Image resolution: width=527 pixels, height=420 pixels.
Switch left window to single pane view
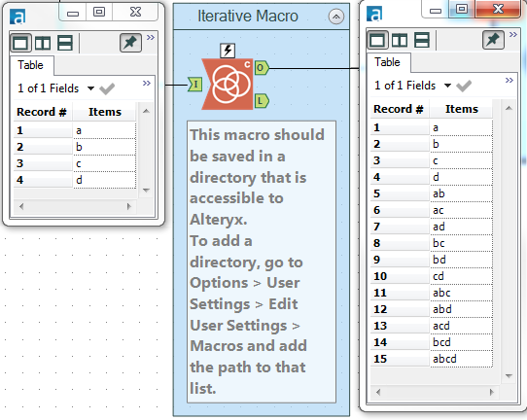click(20, 43)
